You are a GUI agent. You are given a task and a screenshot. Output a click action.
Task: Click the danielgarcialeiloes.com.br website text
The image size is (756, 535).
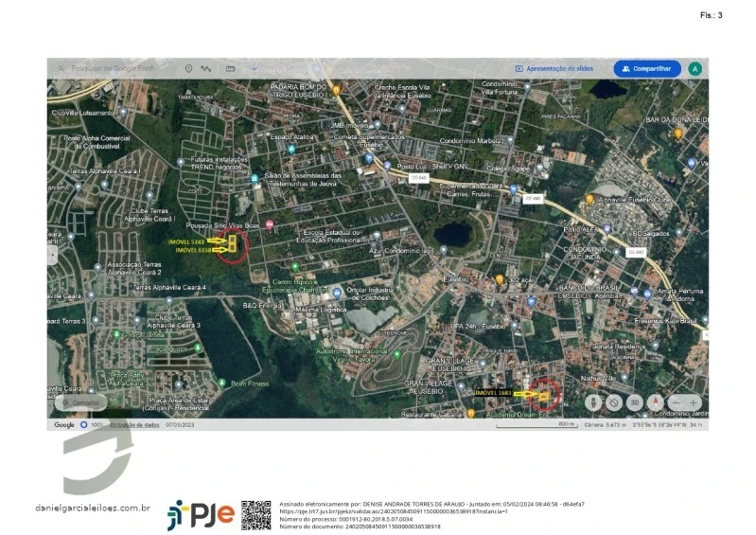tap(93, 508)
